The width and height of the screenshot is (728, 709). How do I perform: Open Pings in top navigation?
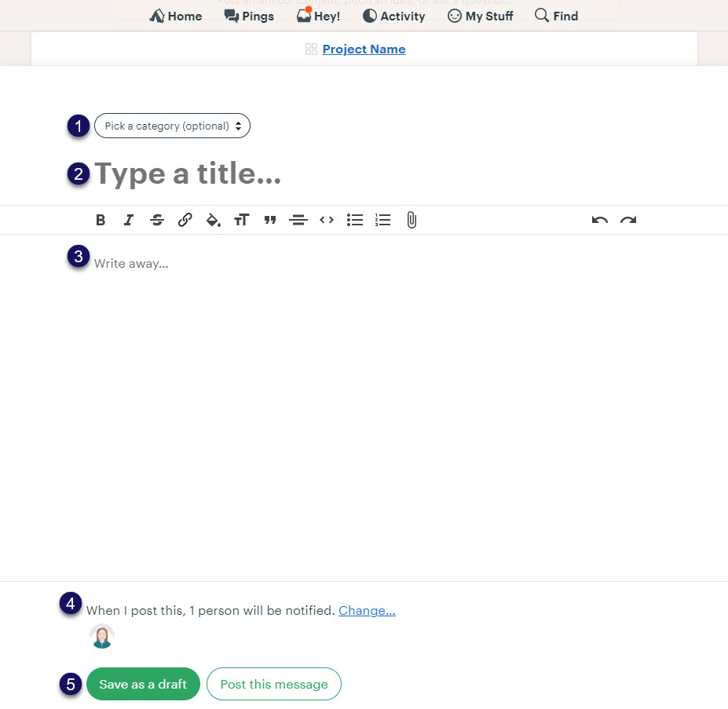coord(249,16)
